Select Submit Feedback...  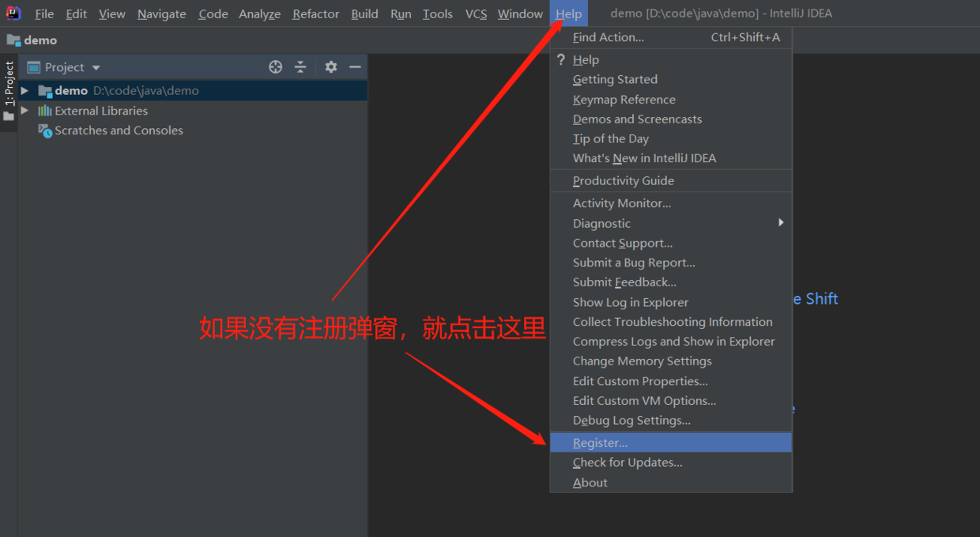[x=671, y=282]
